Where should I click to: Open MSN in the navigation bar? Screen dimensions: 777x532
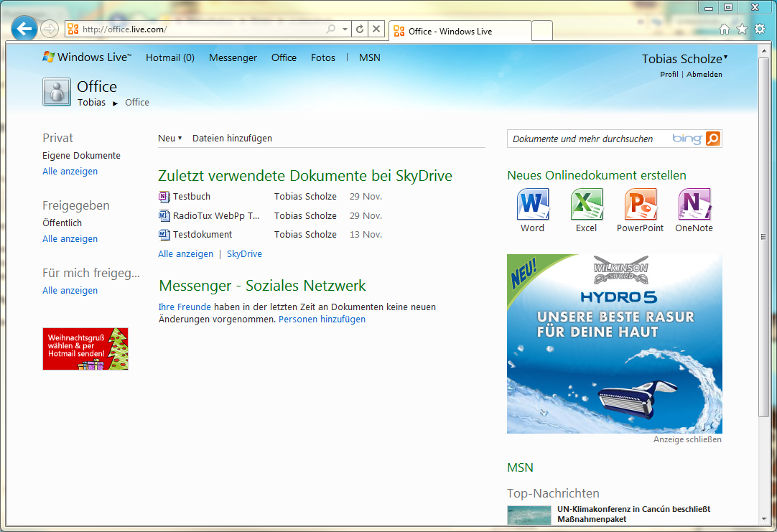(x=370, y=57)
